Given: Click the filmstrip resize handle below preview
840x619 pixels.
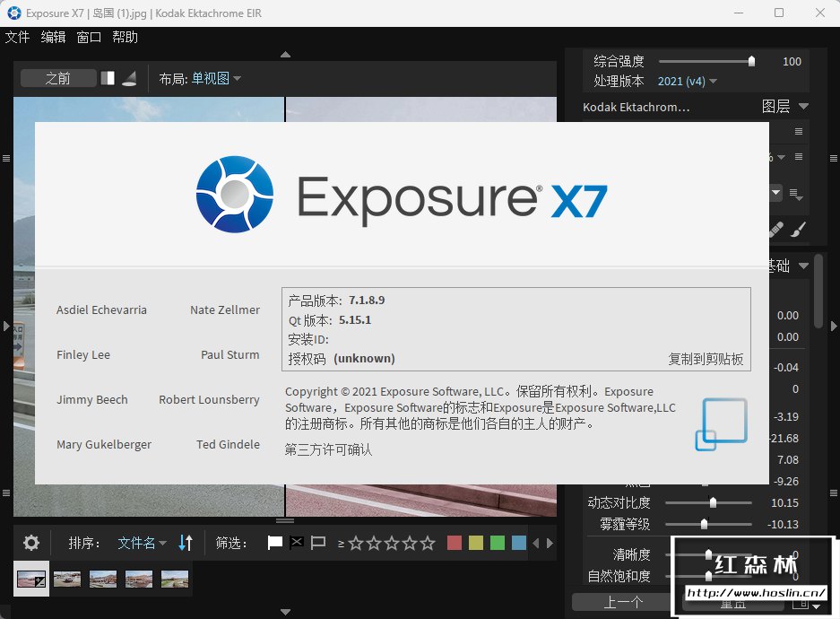Looking at the screenshot, I should click(285, 520).
